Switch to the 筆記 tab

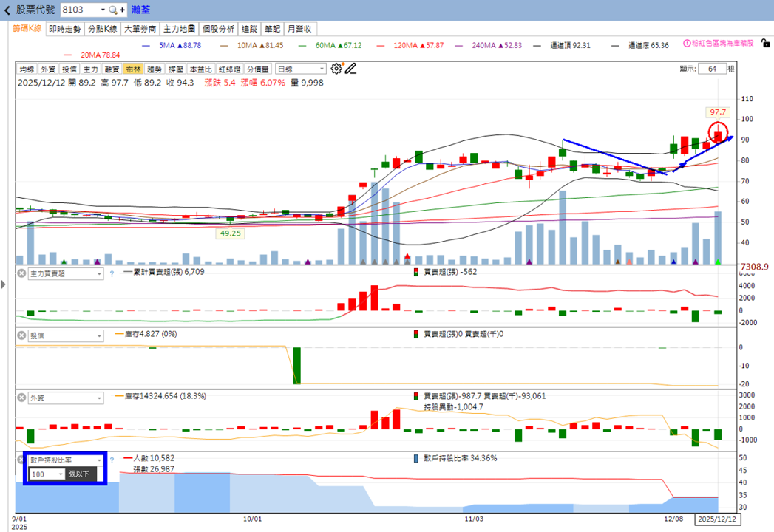pos(272,29)
